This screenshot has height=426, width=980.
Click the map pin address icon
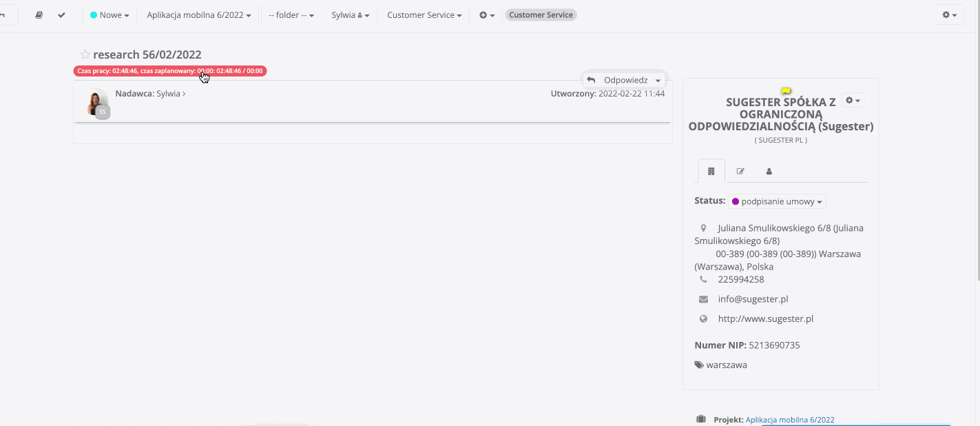[x=704, y=227]
